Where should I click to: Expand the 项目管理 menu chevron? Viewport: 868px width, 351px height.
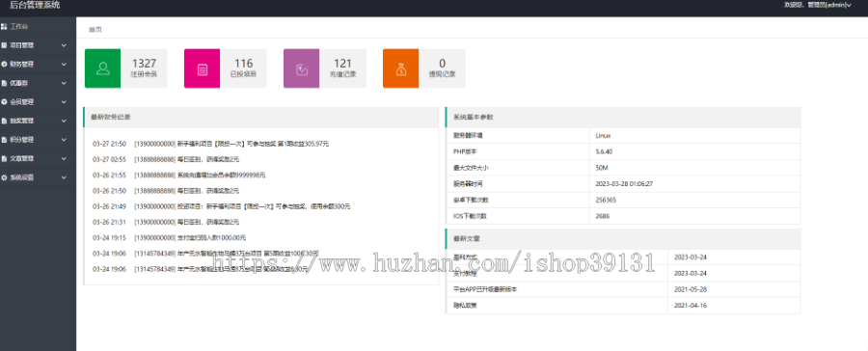64,45
